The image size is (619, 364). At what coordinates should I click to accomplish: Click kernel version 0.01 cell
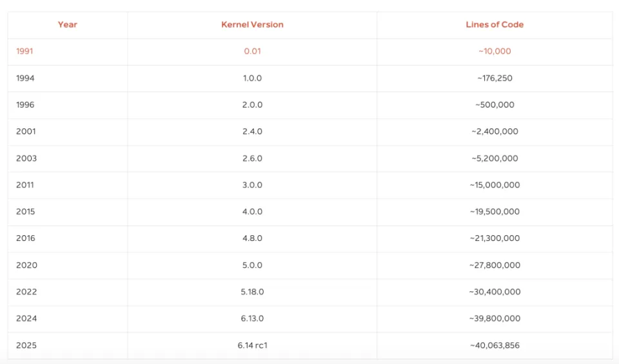252,52
